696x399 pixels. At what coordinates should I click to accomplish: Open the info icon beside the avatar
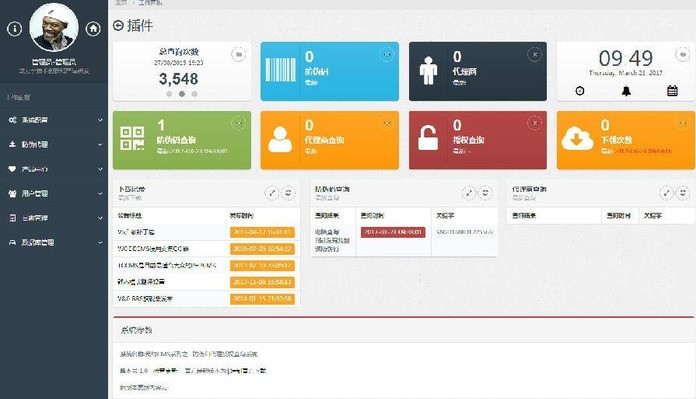14,29
